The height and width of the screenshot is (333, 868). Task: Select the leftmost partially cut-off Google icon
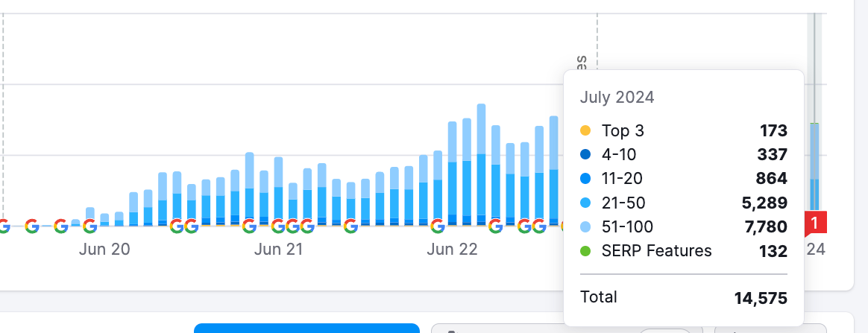(x=3, y=226)
